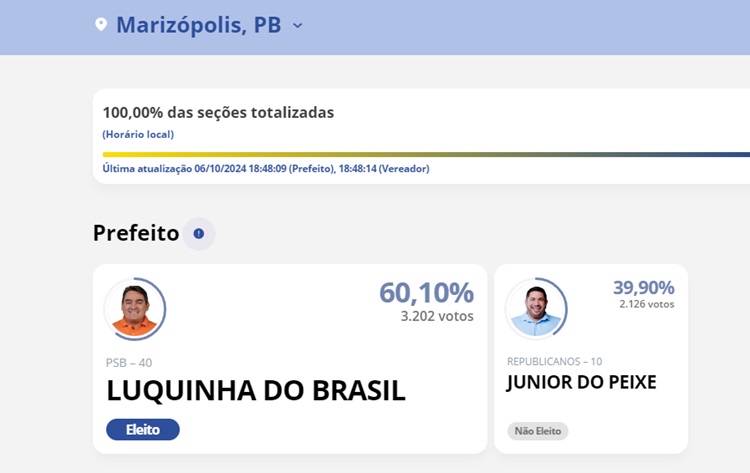The height and width of the screenshot is (473, 750).
Task: Click the 3.202 votos count
Action: 437,316
